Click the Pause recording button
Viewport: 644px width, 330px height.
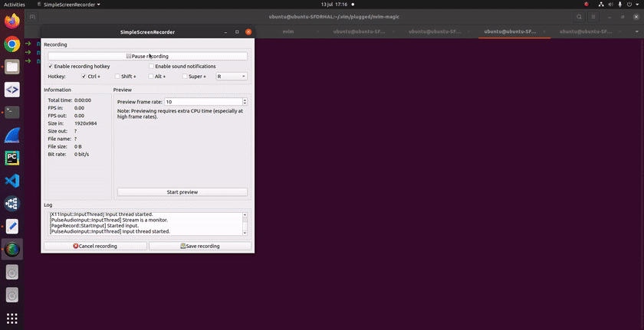pyautogui.click(x=147, y=56)
